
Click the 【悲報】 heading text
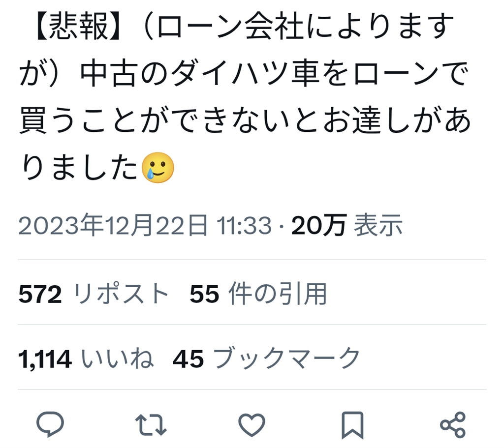78,27
